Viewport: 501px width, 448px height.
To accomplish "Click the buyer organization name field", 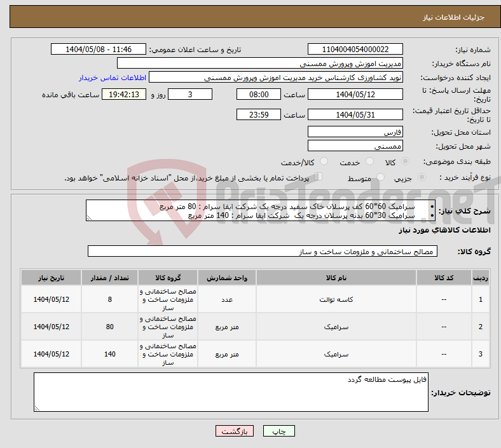I will point(260,63).
